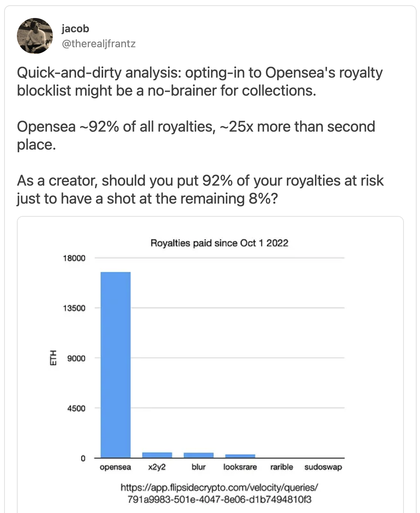Click the 4500 y-axis tick label

point(77,408)
